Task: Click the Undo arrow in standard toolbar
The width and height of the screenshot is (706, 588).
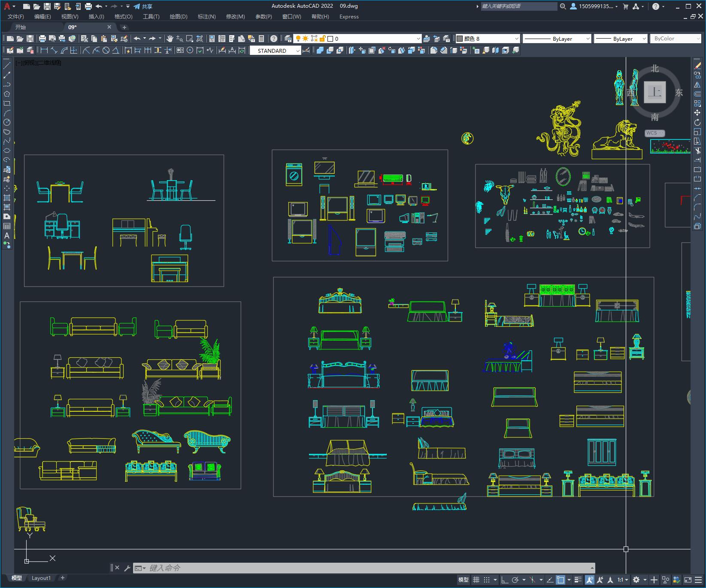Action: pos(137,39)
